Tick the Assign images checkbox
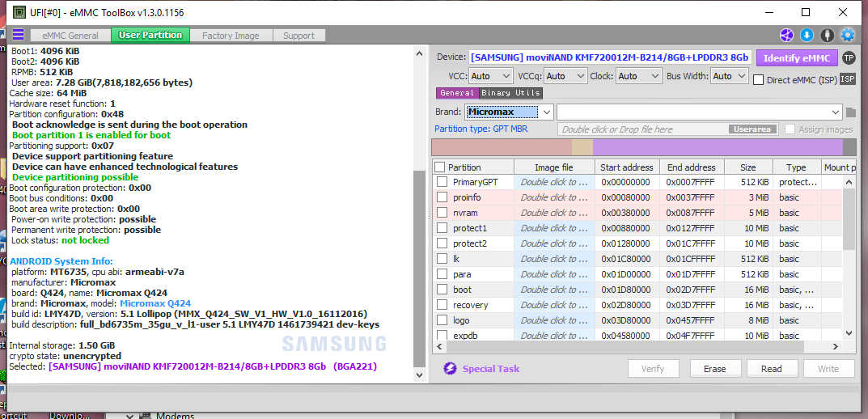Screen dimensions: 868x419 pyautogui.click(x=790, y=129)
